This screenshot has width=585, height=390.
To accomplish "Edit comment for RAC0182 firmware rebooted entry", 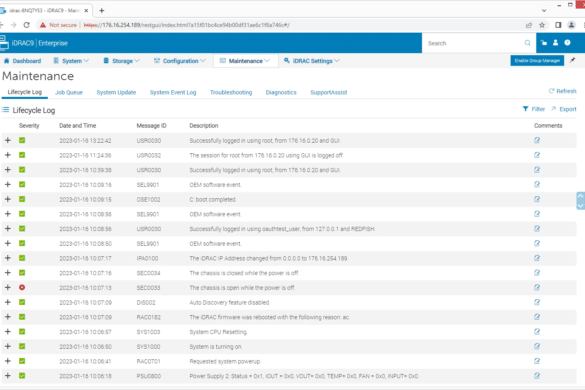I will (537, 317).
